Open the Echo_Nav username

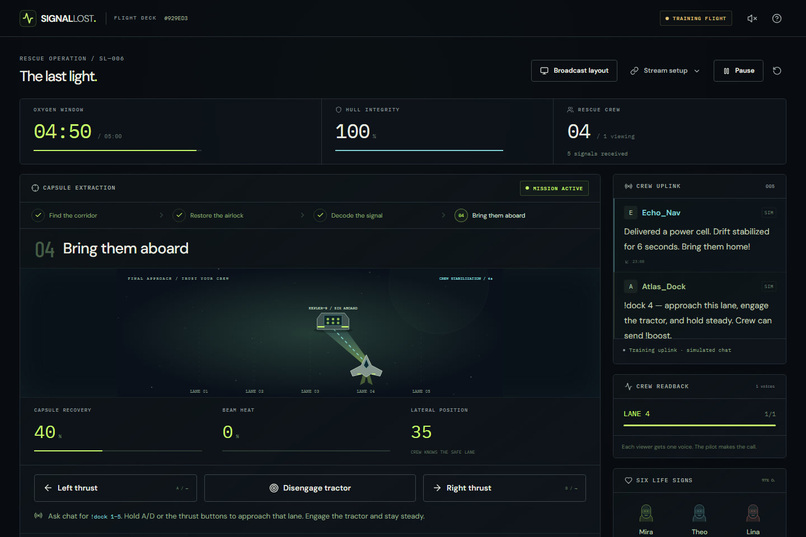coord(661,213)
